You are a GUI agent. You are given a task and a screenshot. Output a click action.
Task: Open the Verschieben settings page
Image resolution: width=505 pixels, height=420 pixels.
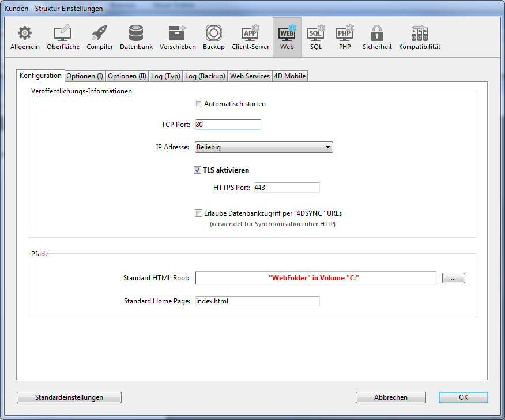pos(178,37)
